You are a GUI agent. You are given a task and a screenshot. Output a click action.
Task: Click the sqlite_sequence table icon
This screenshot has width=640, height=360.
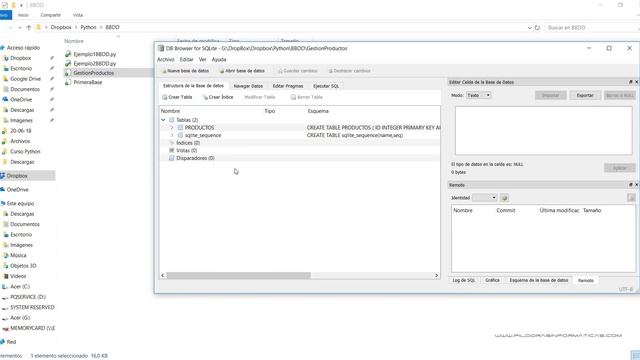point(180,135)
